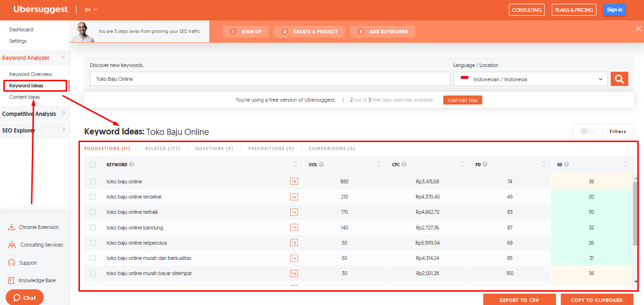Viewport: 644px width, 305px height.
Task: Click the CREATE A PROJECT step button
Action: pyautogui.click(x=310, y=31)
